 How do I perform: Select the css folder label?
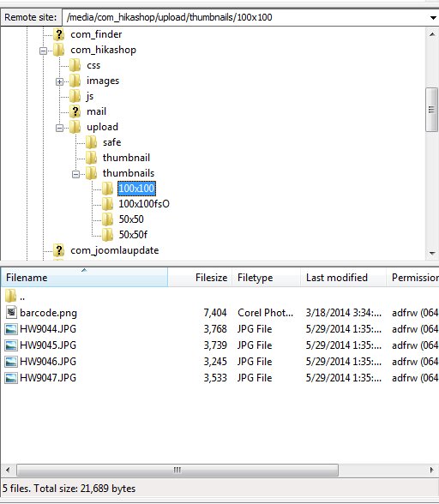[93, 65]
